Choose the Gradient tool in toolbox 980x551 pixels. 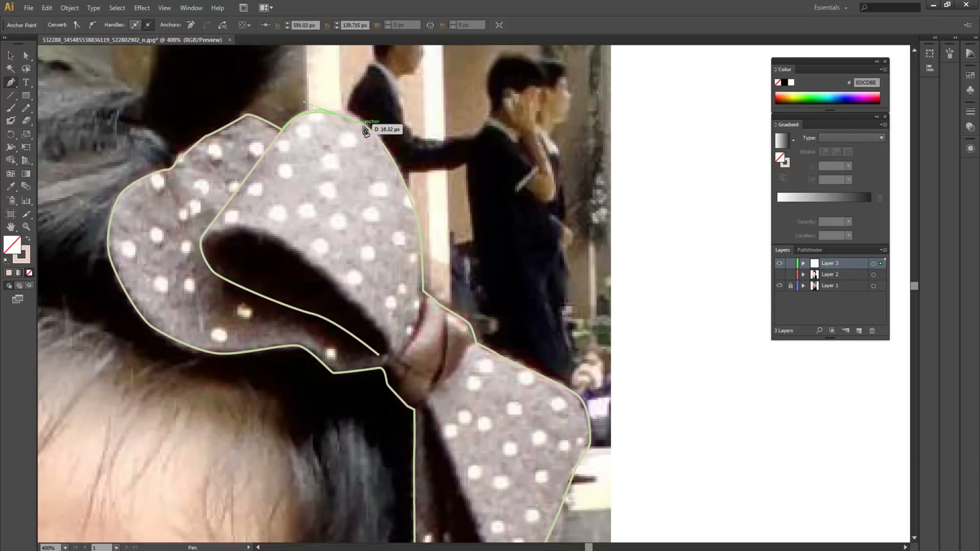tap(26, 174)
